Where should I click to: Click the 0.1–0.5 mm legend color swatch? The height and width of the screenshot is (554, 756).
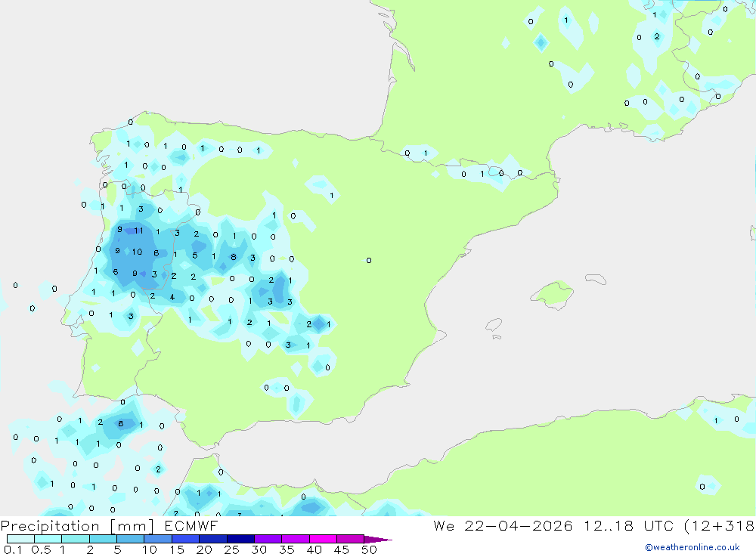(20, 539)
